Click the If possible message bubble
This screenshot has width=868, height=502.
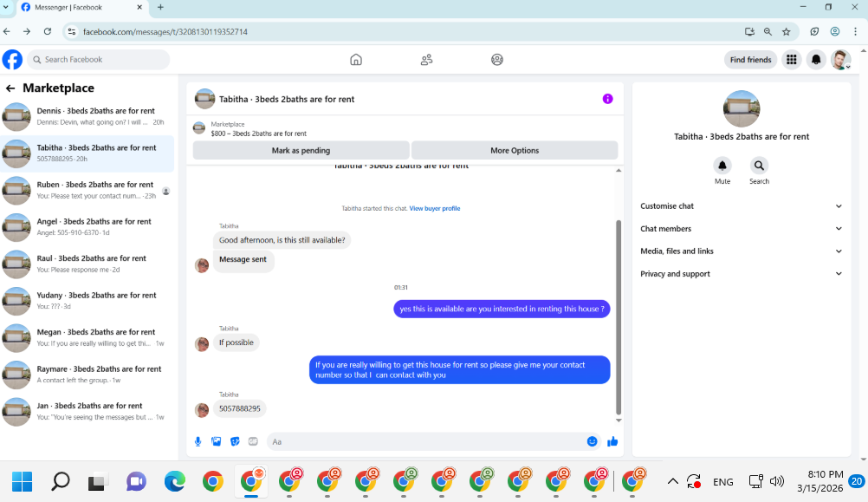point(236,342)
